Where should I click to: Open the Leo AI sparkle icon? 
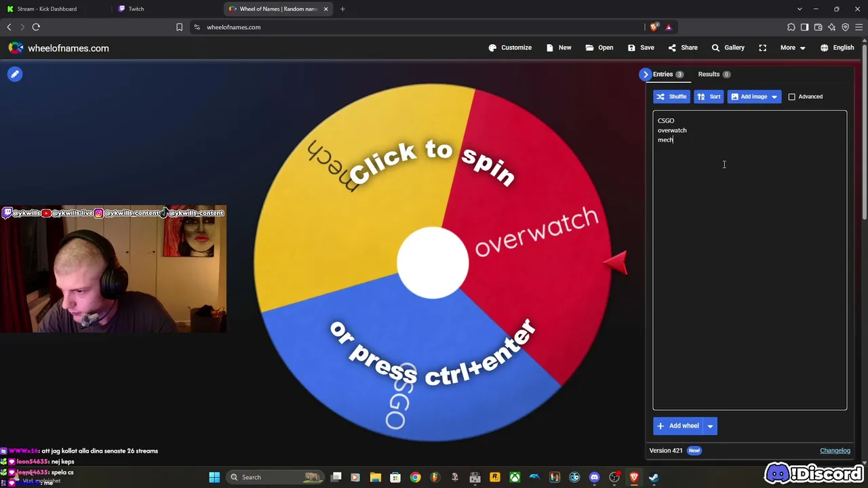[832, 27]
